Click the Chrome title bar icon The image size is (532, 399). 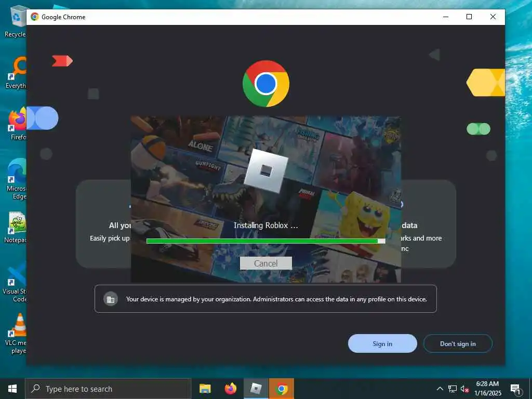point(35,17)
